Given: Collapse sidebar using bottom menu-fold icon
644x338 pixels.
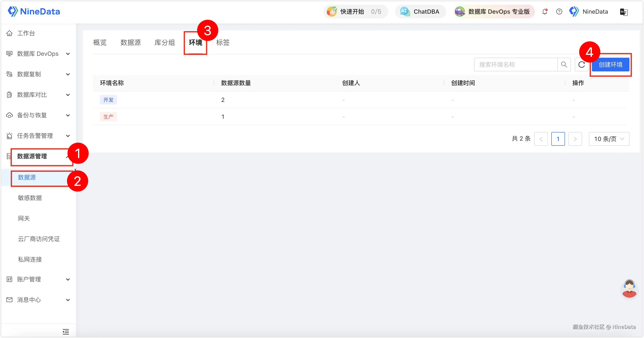Looking at the screenshot, I should 66,332.
